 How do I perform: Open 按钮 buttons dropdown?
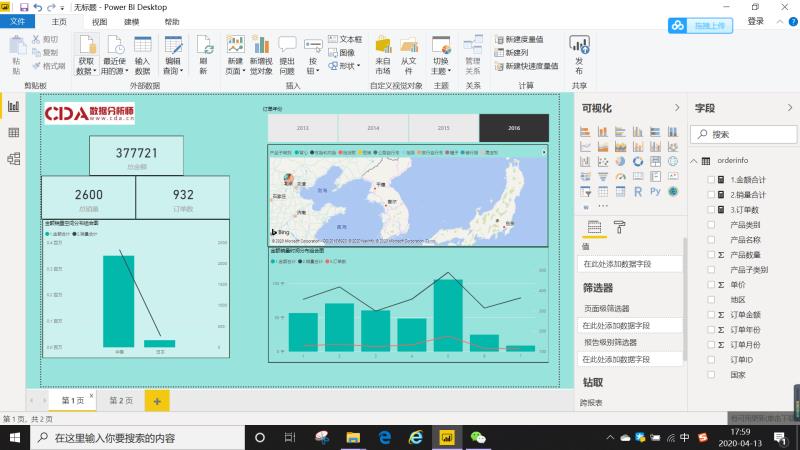point(312,66)
